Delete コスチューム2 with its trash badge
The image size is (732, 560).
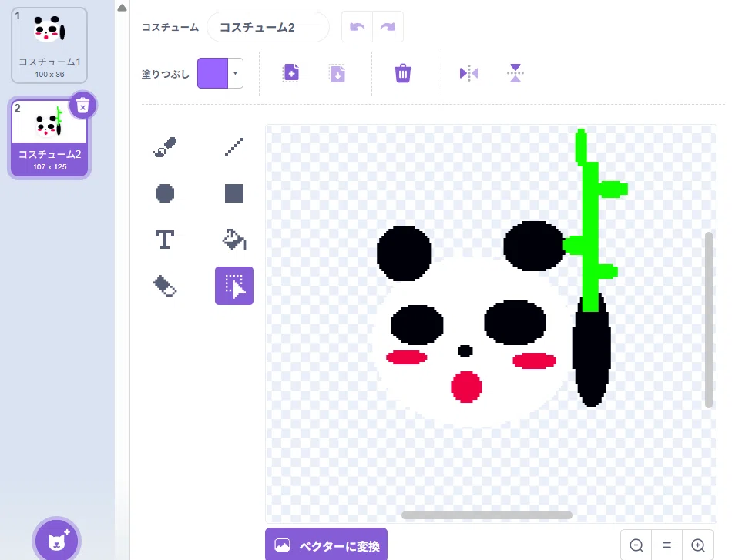point(82,106)
